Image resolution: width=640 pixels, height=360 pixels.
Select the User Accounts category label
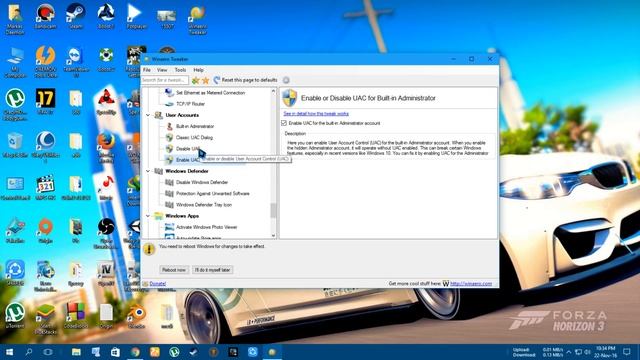[x=182, y=115]
